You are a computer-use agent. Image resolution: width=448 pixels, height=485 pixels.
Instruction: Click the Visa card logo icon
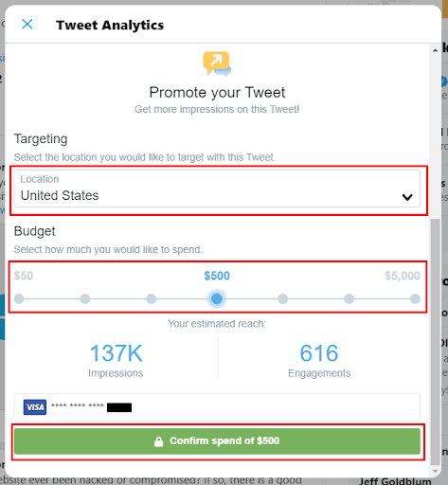[x=35, y=407]
